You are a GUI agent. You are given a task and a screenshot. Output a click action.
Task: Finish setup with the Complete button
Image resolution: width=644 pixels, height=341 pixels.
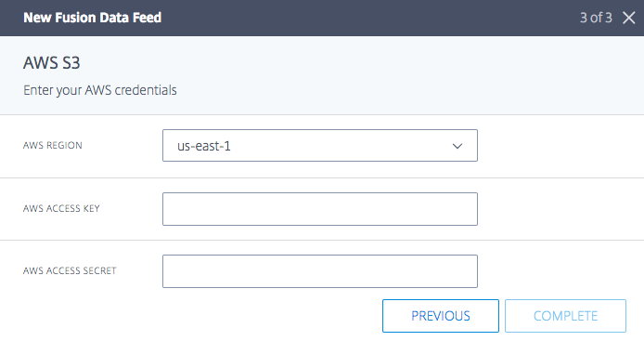[565, 316]
